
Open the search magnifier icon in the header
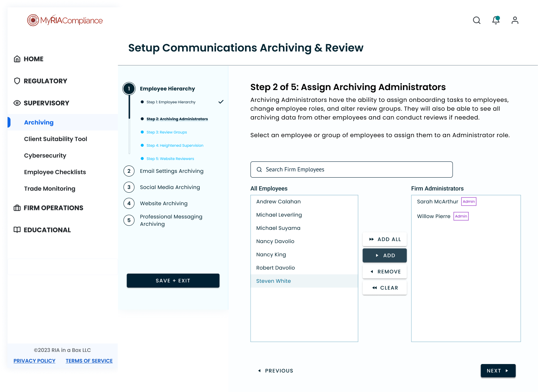(x=477, y=20)
